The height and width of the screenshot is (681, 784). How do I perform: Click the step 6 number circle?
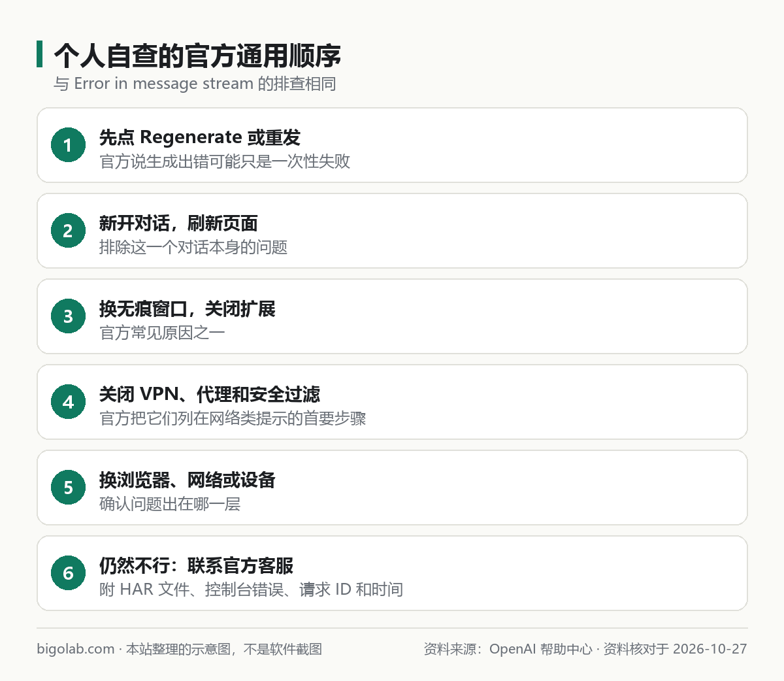click(x=68, y=573)
